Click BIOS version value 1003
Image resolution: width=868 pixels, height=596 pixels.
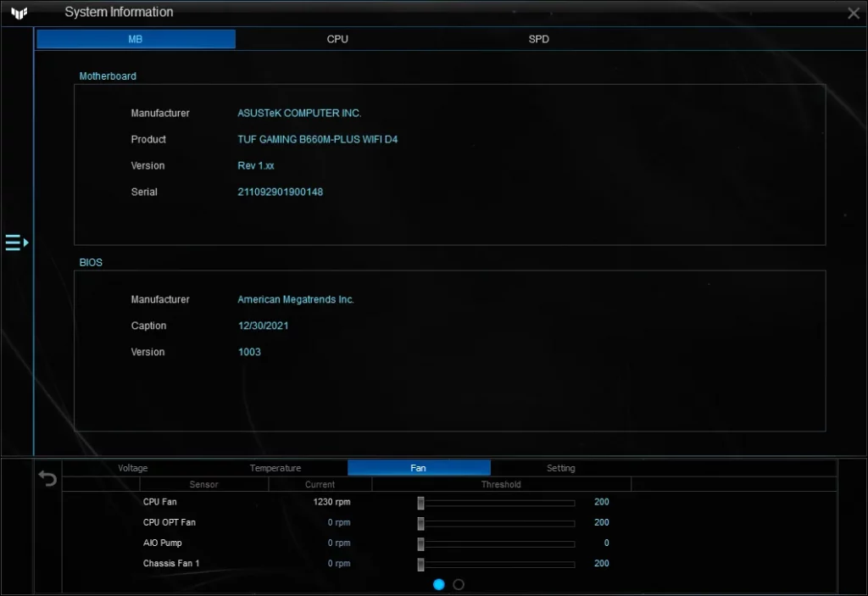(249, 353)
